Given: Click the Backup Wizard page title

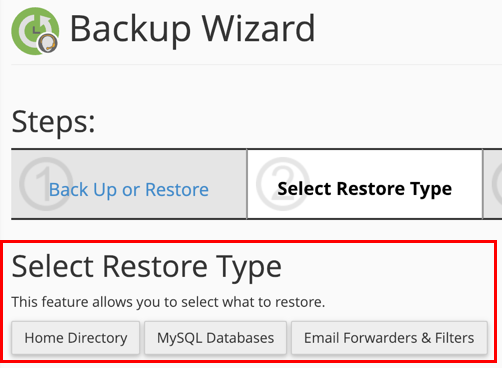Looking at the screenshot, I should 192,30.
